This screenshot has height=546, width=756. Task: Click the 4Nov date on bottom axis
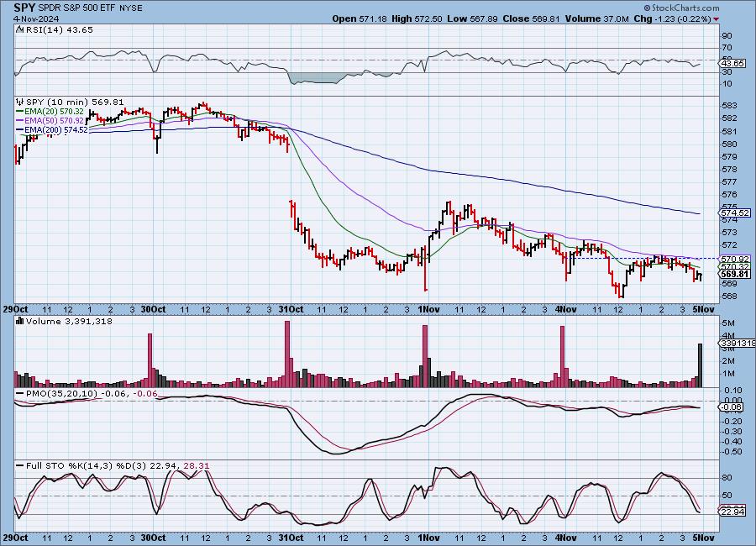point(565,538)
